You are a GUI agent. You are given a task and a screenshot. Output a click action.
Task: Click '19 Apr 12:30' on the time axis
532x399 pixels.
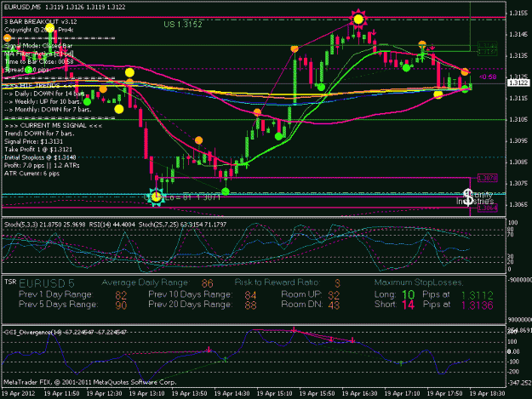pos(104,394)
